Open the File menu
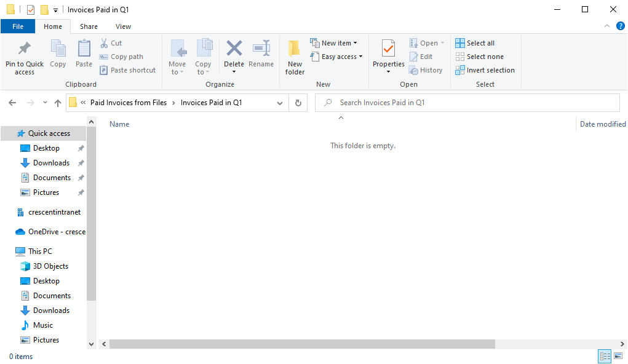This screenshot has height=364, width=628. (x=18, y=26)
